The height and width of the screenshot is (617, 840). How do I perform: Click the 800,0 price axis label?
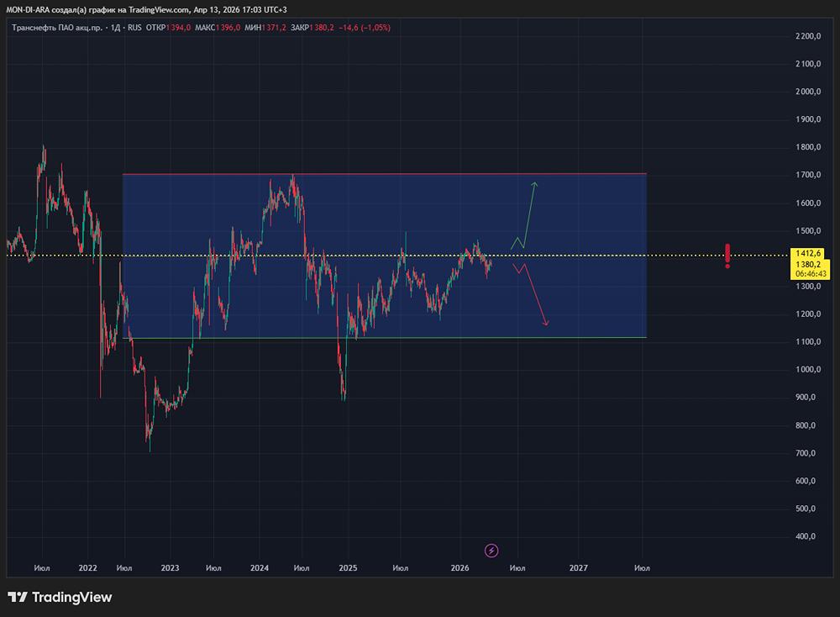(806, 425)
